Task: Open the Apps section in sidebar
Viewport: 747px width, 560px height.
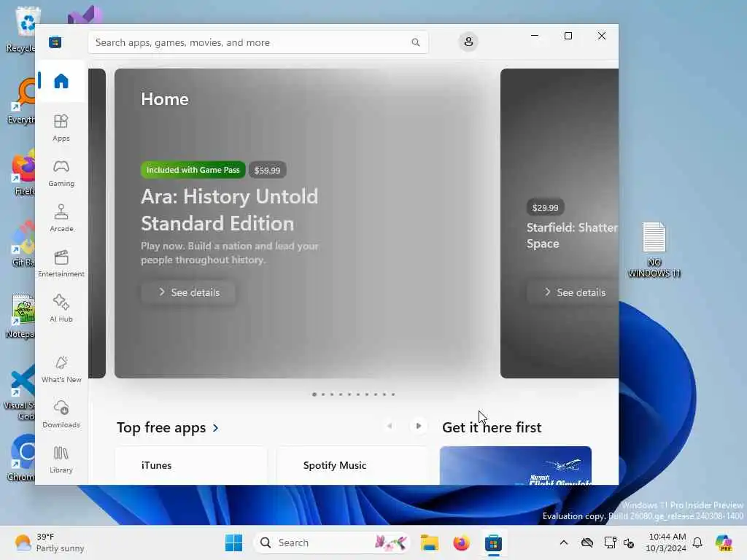Action: point(61,128)
